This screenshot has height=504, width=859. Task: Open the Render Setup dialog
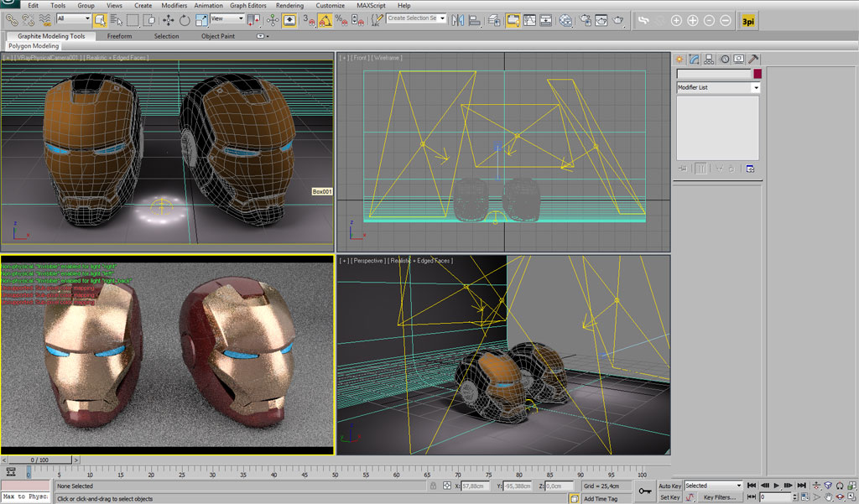585,20
